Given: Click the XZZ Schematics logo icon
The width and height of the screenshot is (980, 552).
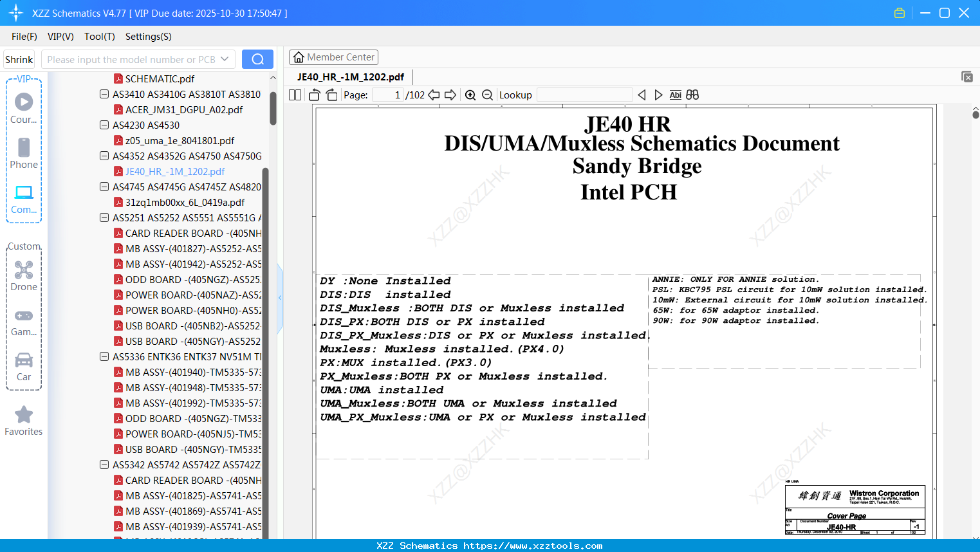Looking at the screenshot, I should [x=16, y=13].
